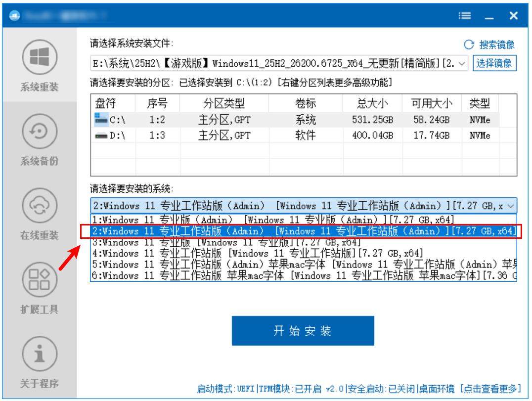Open the 系统备份 sidebar section
Image resolution: width=532 pixels, height=401 pixels.
pos(40,140)
